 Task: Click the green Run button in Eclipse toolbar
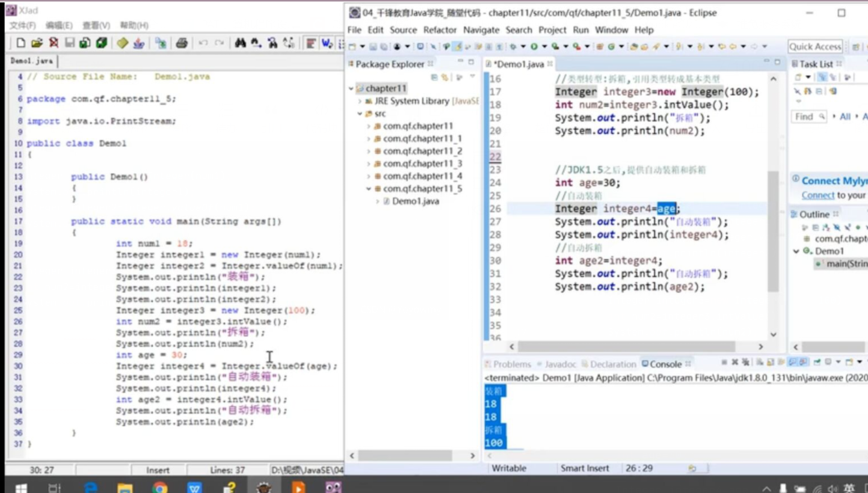pos(534,46)
